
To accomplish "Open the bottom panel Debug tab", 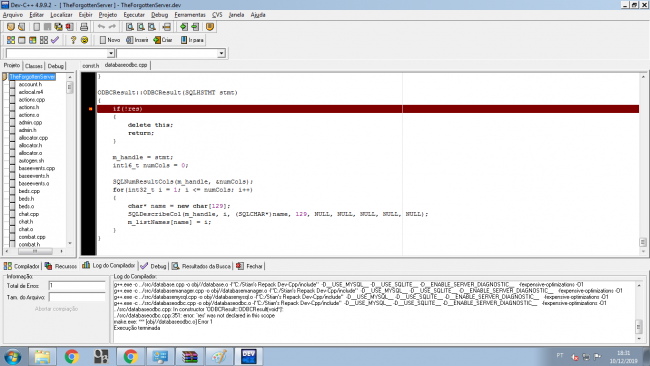I will 153,266.
